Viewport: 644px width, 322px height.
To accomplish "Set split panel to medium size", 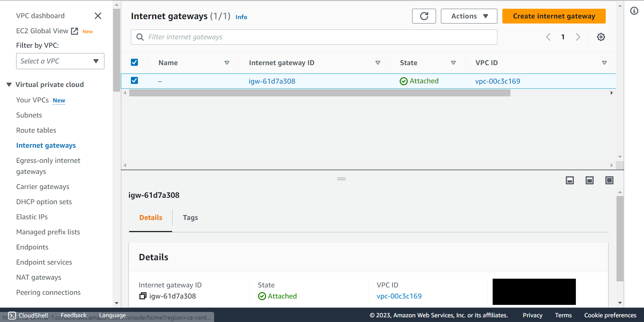I will pyautogui.click(x=590, y=180).
